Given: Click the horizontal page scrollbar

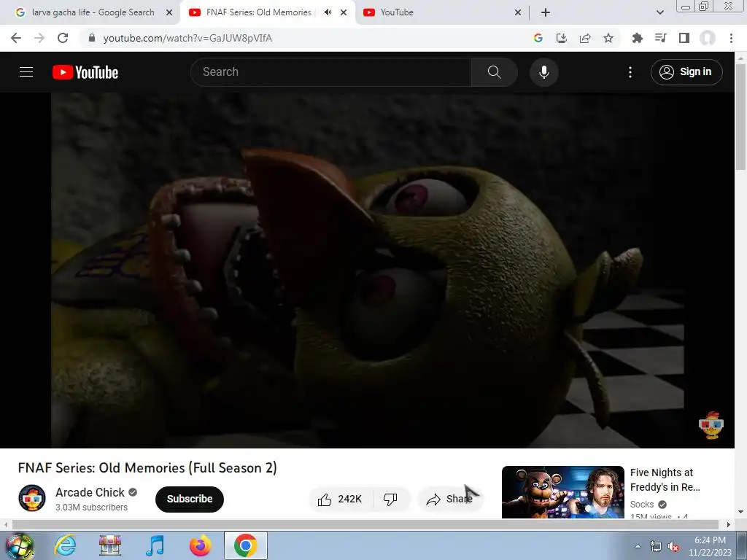Looking at the screenshot, I should (x=365, y=524).
